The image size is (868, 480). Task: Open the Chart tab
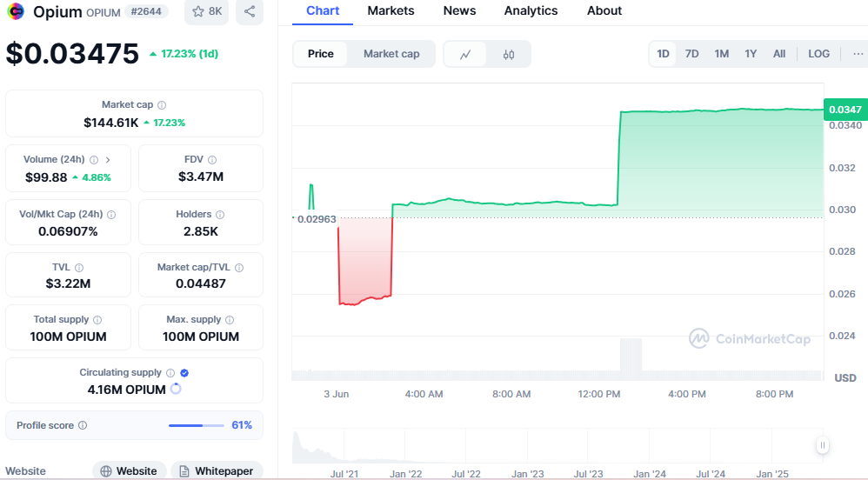click(323, 11)
